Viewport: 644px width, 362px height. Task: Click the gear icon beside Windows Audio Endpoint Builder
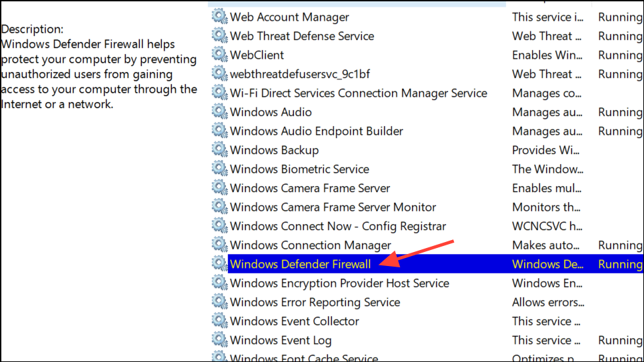point(219,131)
